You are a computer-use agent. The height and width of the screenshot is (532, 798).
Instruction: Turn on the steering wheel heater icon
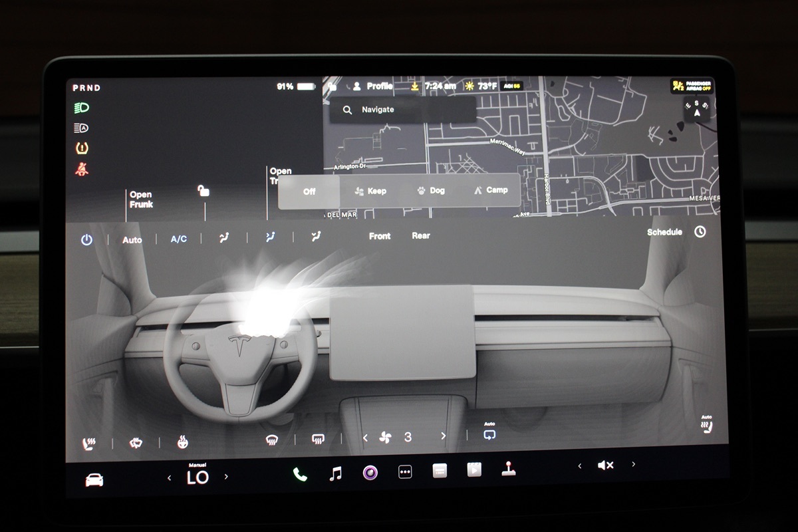coord(182,442)
